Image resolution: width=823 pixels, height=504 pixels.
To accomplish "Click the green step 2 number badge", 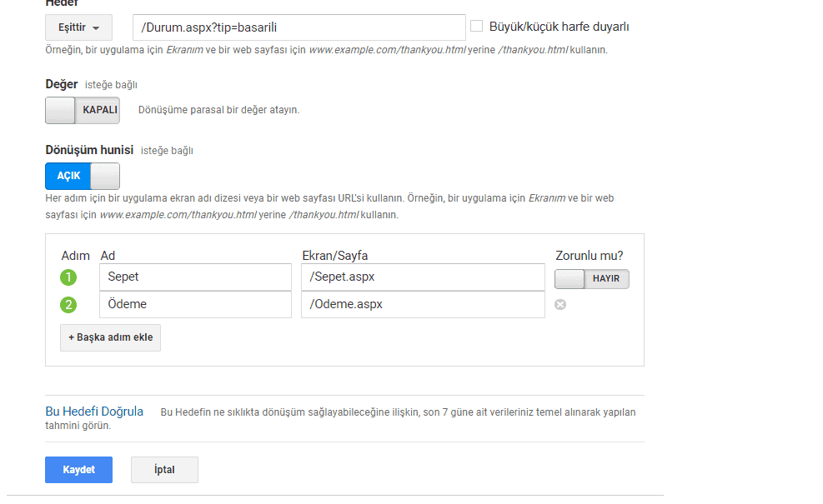I will 68,305.
